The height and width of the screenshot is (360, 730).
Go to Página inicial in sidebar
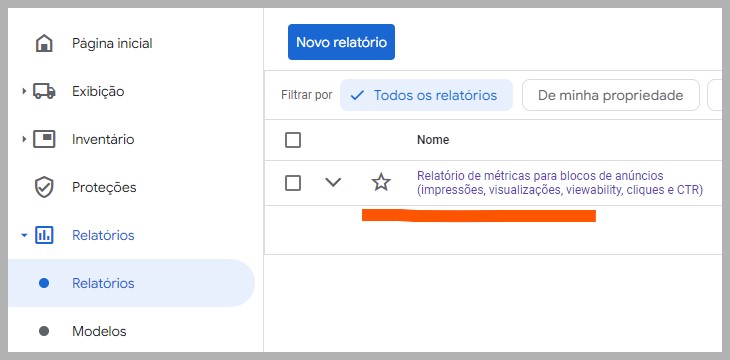(x=112, y=44)
